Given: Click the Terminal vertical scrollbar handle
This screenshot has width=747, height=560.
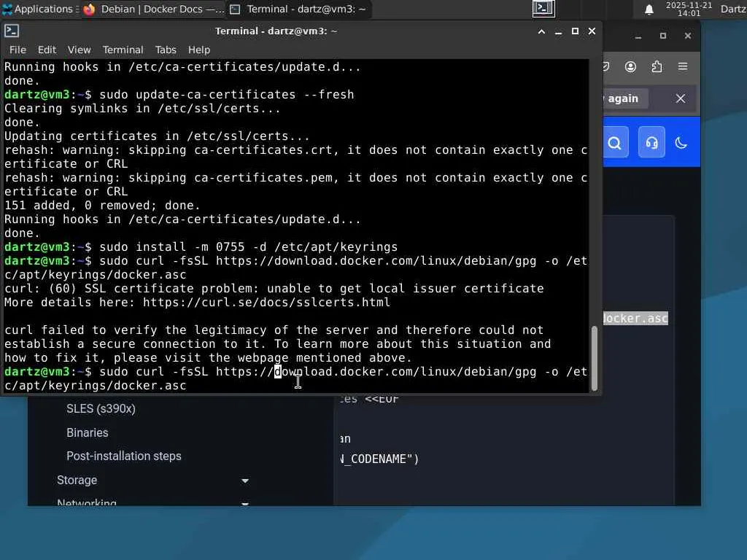Looking at the screenshot, I should (594, 358).
